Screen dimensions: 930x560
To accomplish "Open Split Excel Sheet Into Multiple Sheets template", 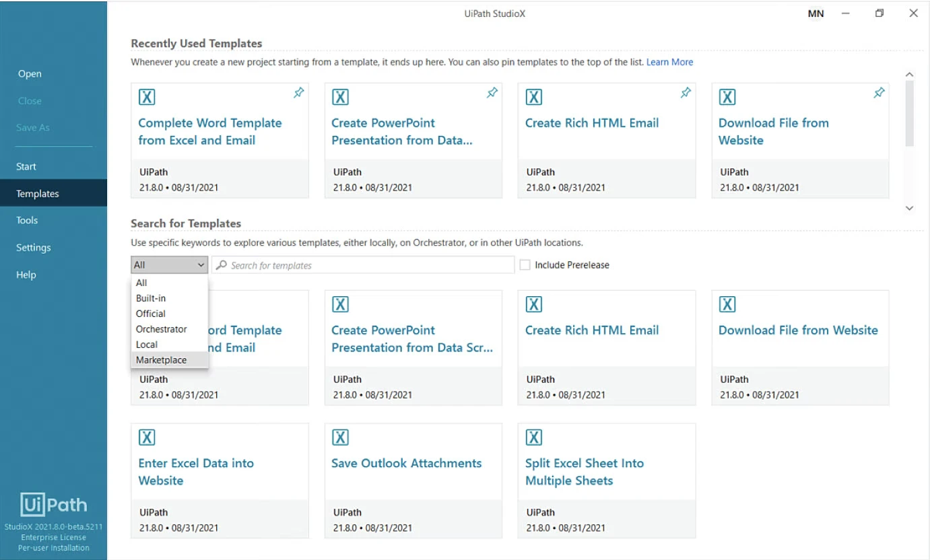I will coord(585,472).
